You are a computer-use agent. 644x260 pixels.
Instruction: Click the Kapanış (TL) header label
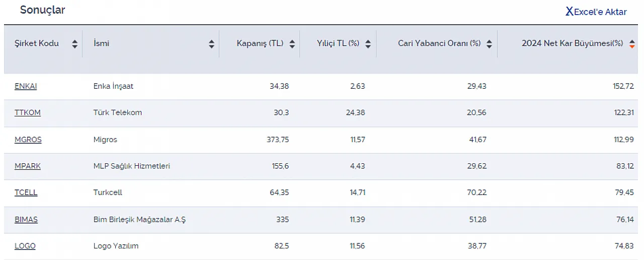pyautogui.click(x=260, y=43)
